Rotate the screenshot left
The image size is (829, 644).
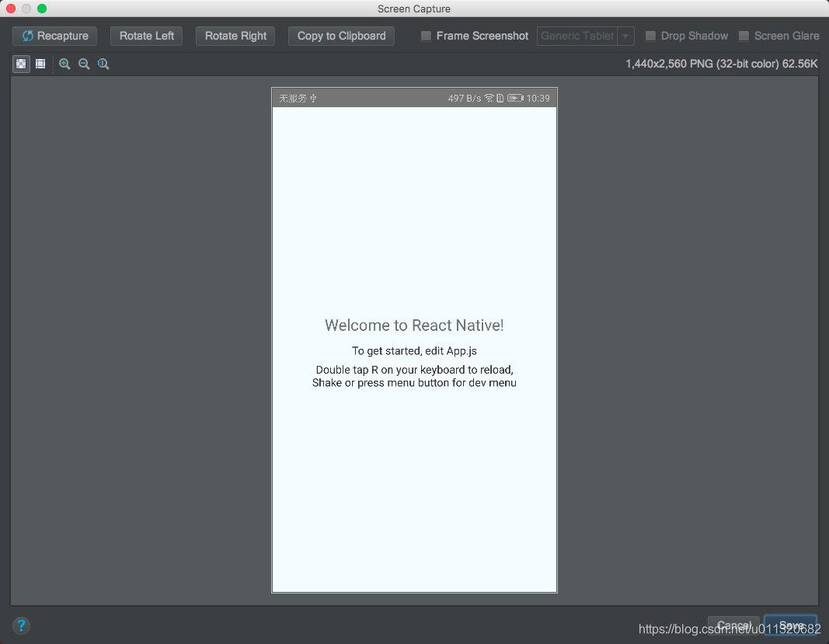[146, 36]
